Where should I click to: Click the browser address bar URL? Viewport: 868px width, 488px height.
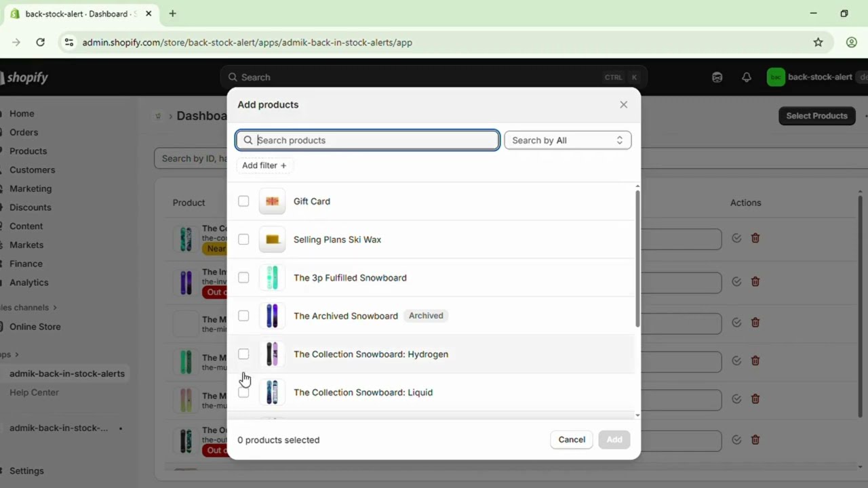(x=248, y=42)
